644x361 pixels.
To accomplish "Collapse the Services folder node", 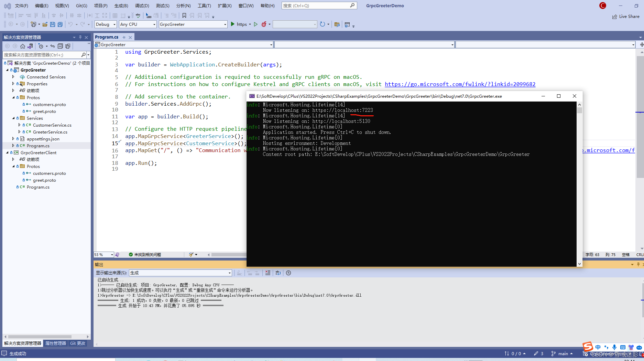I will [x=13, y=118].
